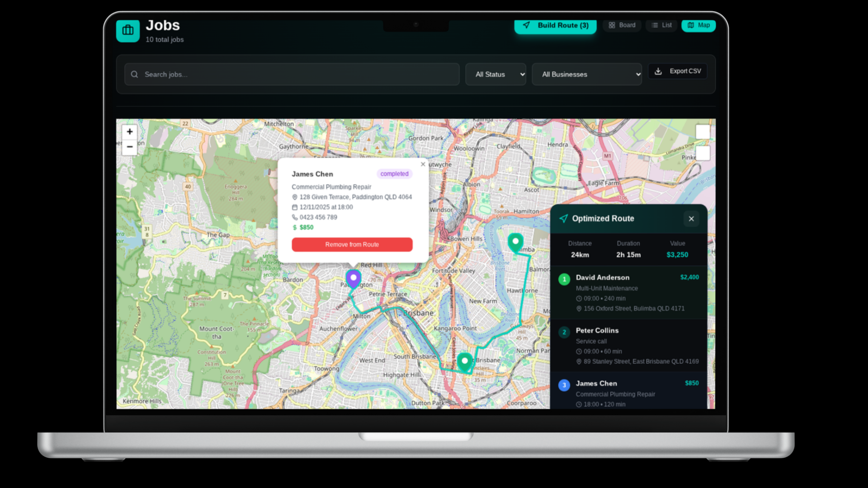Viewport: 868px width, 488px height.
Task: Click the Jobs briefcase icon
Action: click(127, 31)
